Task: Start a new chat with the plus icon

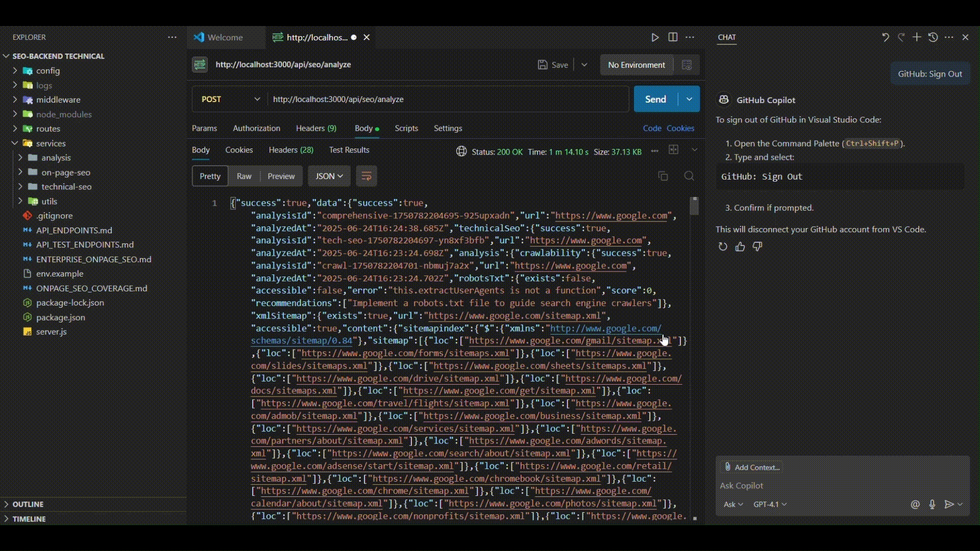Action: (917, 37)
